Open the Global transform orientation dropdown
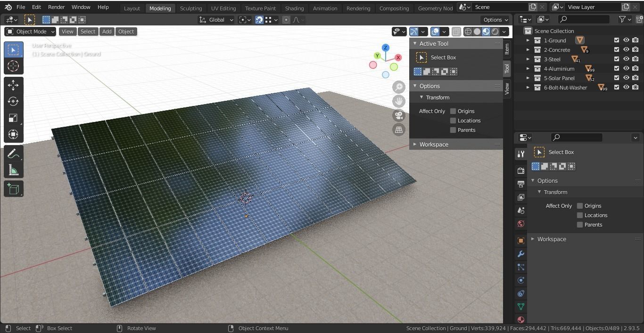 (x=216, y=20)
